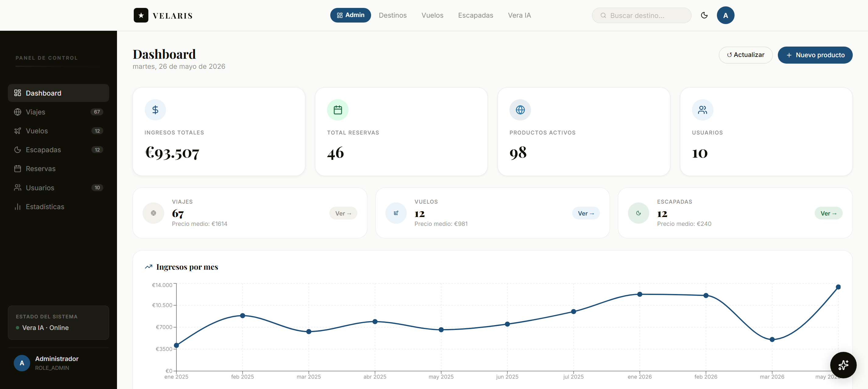
Task: Click the ROLE_ADMIN label
Action: tap(52, 368)
